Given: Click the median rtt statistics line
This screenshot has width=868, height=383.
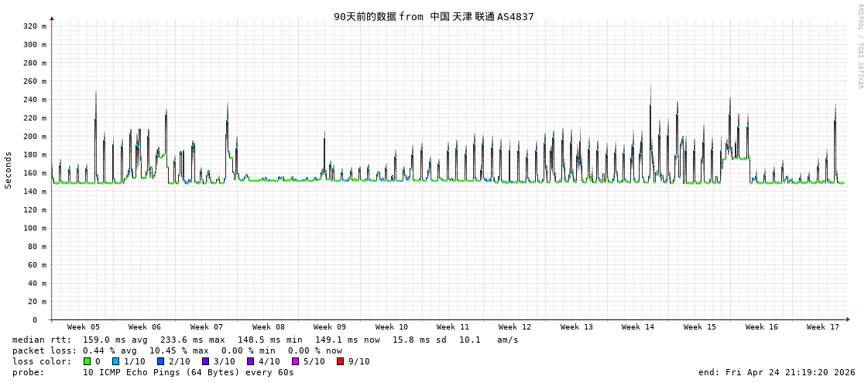Looking at the screenshot, I should click(265, 340).
